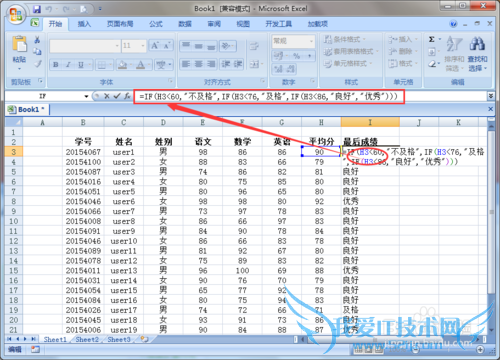Image resolution: width=500 pixels, height=360 pixels.
Task: Switch to the 审阅 tab
Action: click(214, 24)
